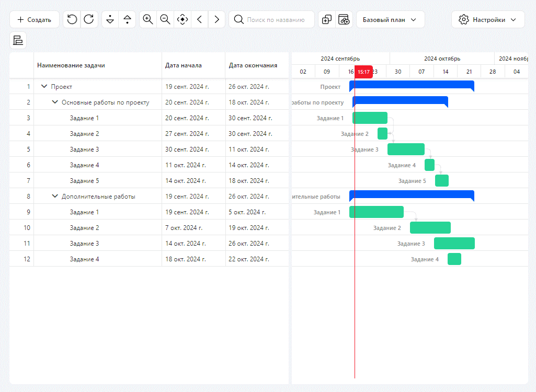Image resolution: width=536 pixels, height=392 pixels.
Task: Select row 7 Задание 5 name
Action: (x=84, y=181)
